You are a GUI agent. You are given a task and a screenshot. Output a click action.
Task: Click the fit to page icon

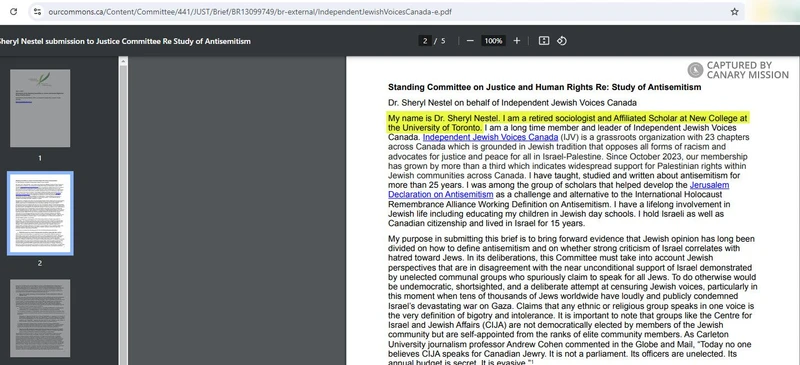[544, 41]
